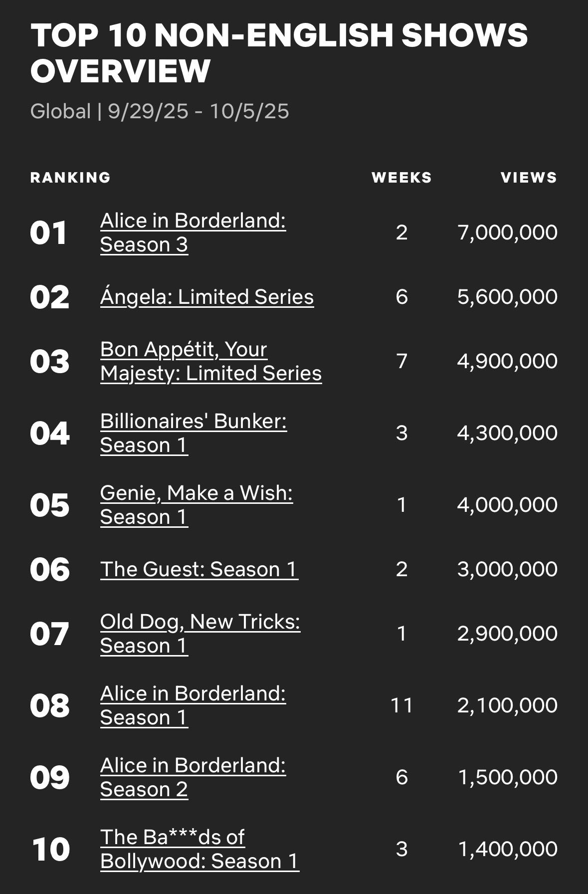Image resolution: width=588 pixels, height=894 pixels.
Task: Open The Ba***ds of Bollywood: Season 1
Action: 199,849
